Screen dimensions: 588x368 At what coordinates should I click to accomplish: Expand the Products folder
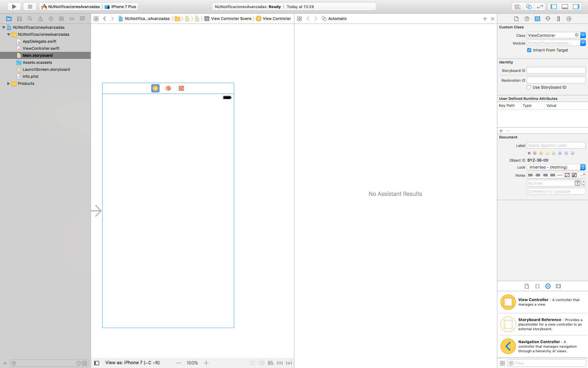8,83
